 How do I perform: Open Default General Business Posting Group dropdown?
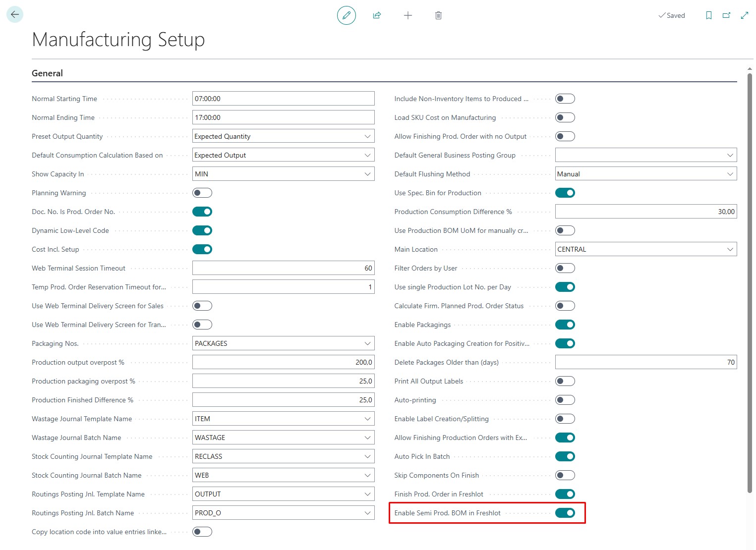(x=646, y=155)
